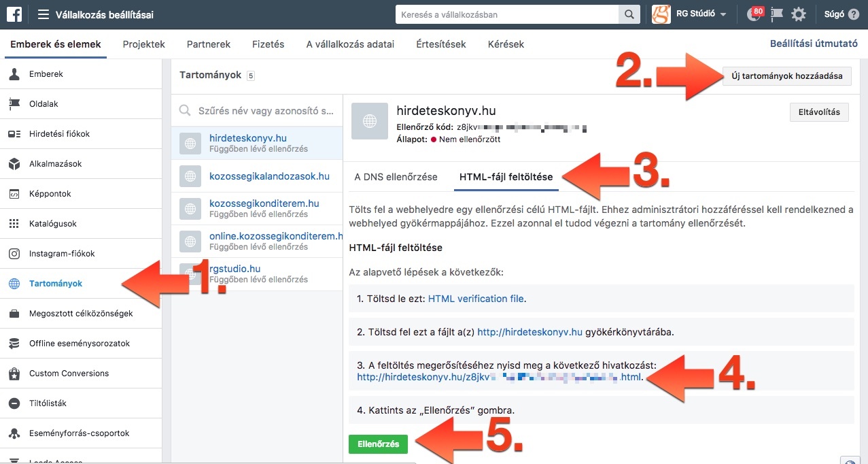
Task: Open the settings gear icon
Action: tap(799, 14)
